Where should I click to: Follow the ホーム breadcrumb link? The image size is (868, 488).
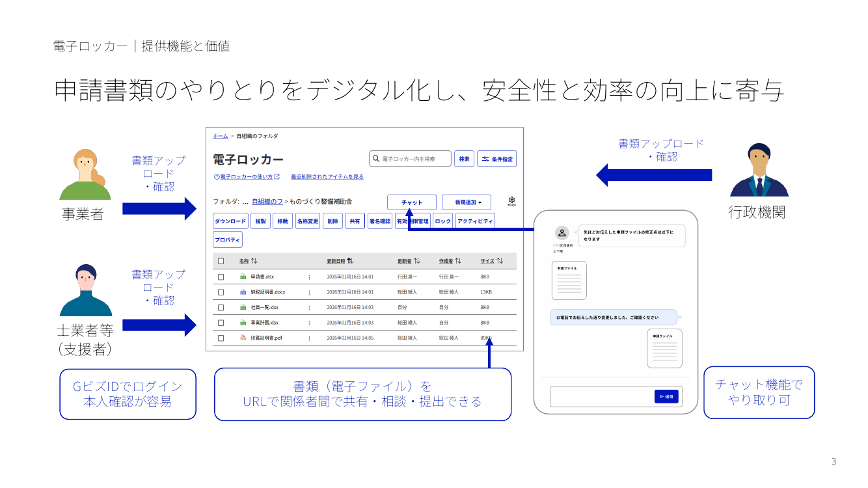221,136
